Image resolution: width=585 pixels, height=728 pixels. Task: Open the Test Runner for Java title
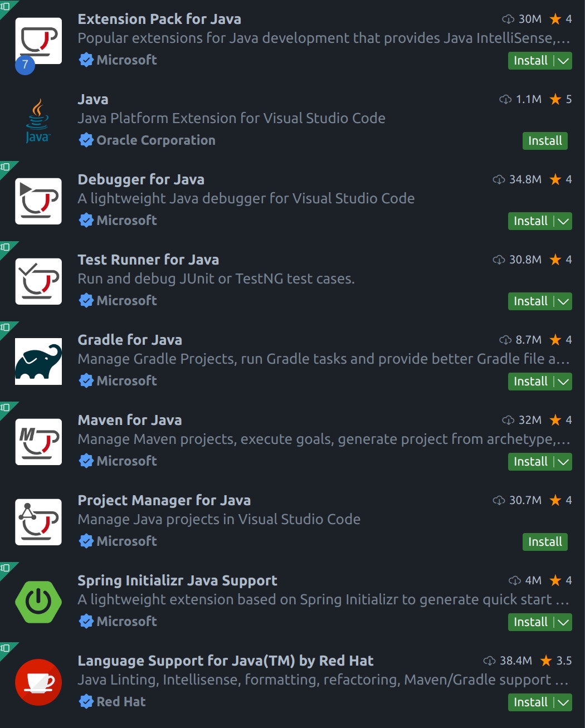[x=148, y=260]
